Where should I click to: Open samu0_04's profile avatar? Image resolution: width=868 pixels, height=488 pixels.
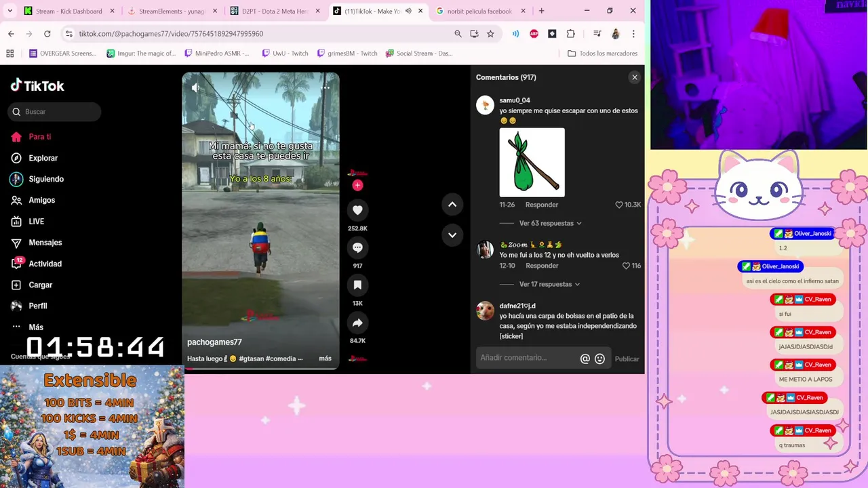point(485,105)
